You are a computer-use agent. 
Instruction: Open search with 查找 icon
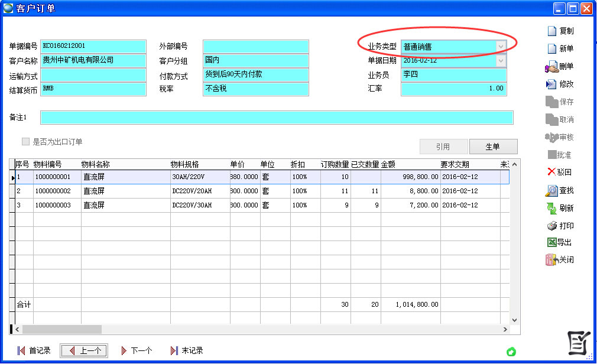pyautogui.click(x=551, y=191)
